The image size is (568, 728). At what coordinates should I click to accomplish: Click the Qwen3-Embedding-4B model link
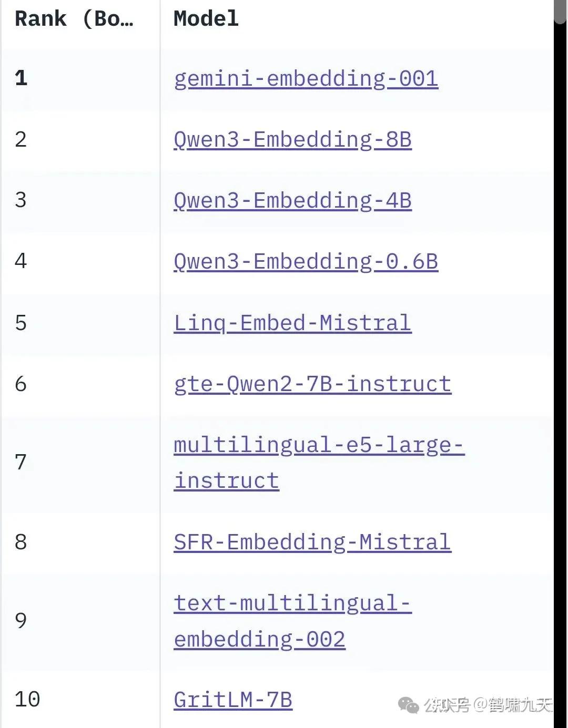[x=292, y=201]
